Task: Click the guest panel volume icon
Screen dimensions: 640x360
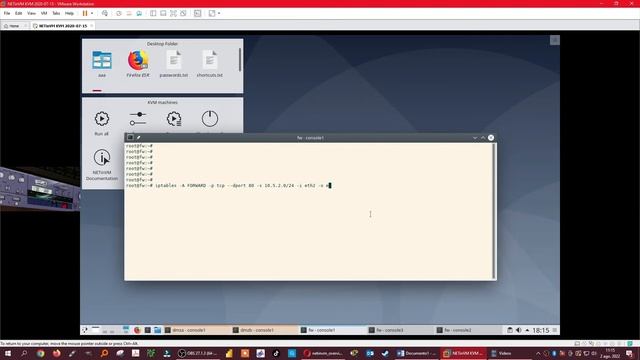Action: [518, 330]
